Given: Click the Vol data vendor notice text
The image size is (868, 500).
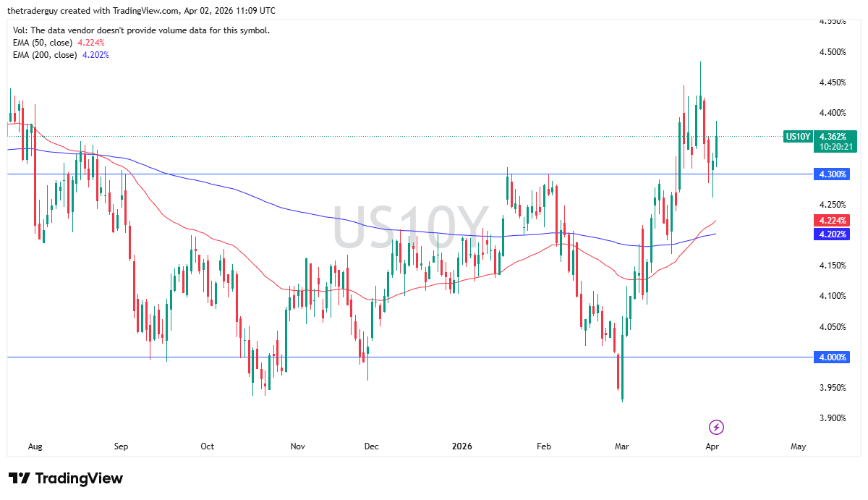Looking at the screenshot, I should pyautogui.click(x=142, y=30).
